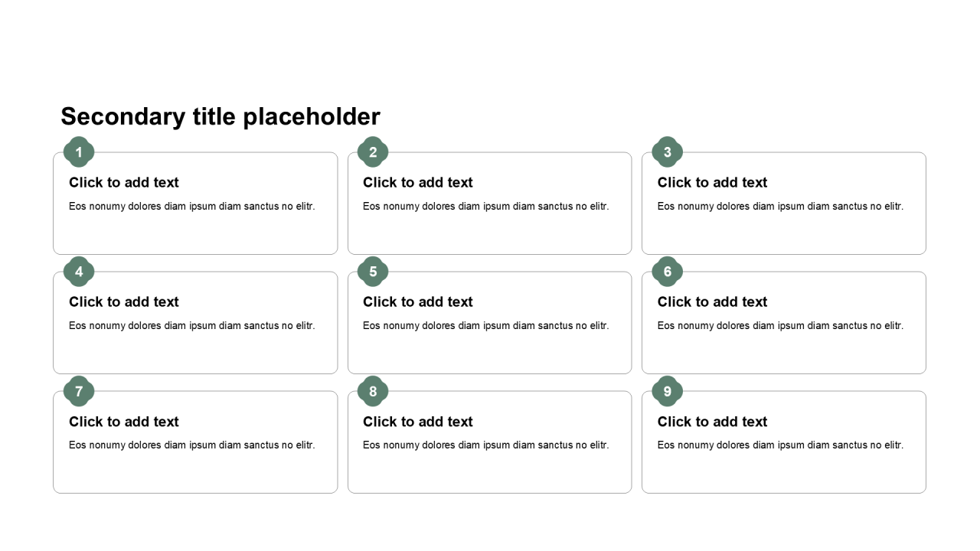Select the heading text in card 3
The height and width of the screenshot is (551, 980).
[x=712, y=182]
